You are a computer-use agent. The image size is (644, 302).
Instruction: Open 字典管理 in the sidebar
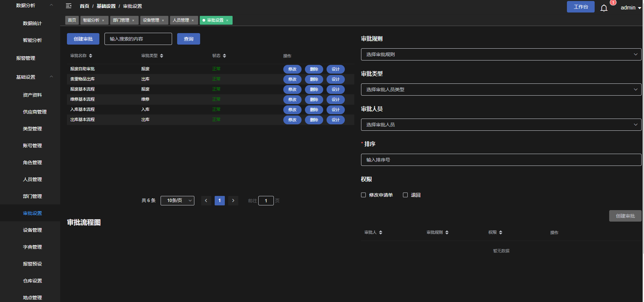click(x=32, y=247)
